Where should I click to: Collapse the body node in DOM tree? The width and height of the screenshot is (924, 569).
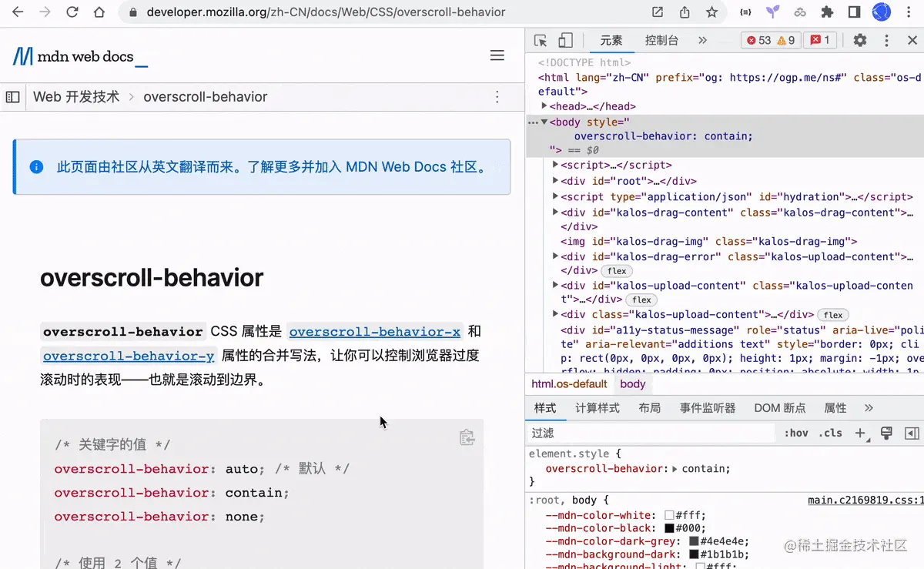click(544, 122)
